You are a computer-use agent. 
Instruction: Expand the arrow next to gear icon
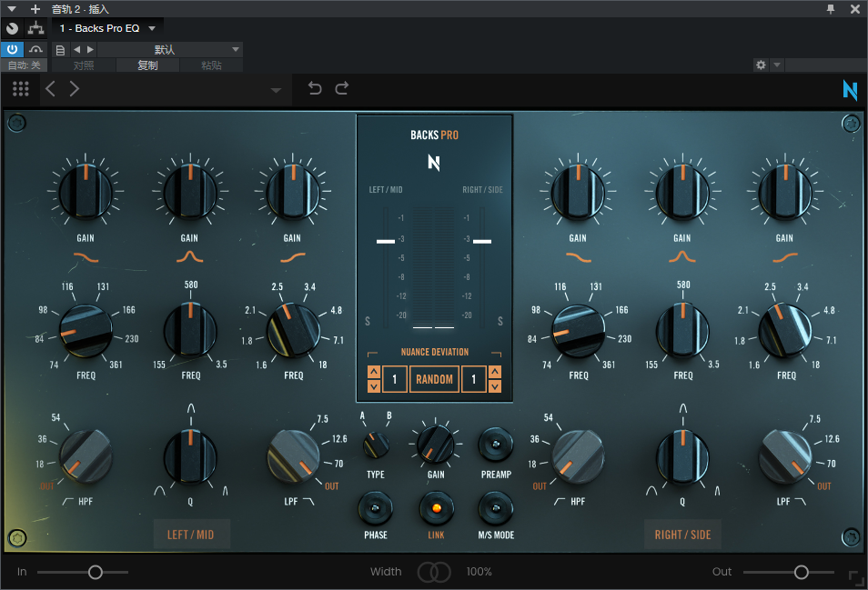pos(777,65)
